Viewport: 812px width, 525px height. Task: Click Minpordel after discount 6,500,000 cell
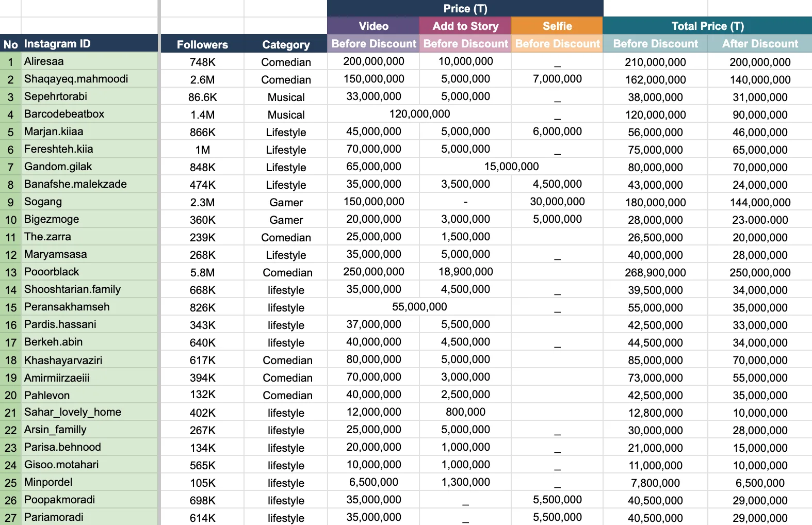(x=760, y=483)
